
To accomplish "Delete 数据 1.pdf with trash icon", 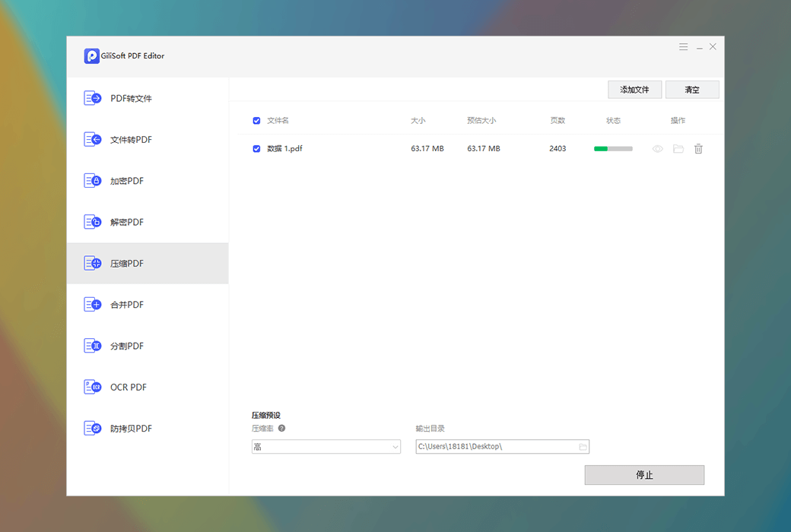I will [x=698, y=149].
